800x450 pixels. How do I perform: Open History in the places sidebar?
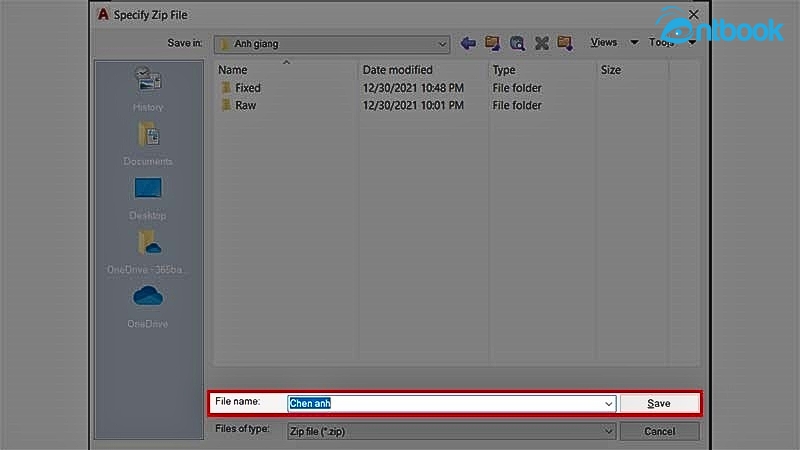click(x=148, y=88)
